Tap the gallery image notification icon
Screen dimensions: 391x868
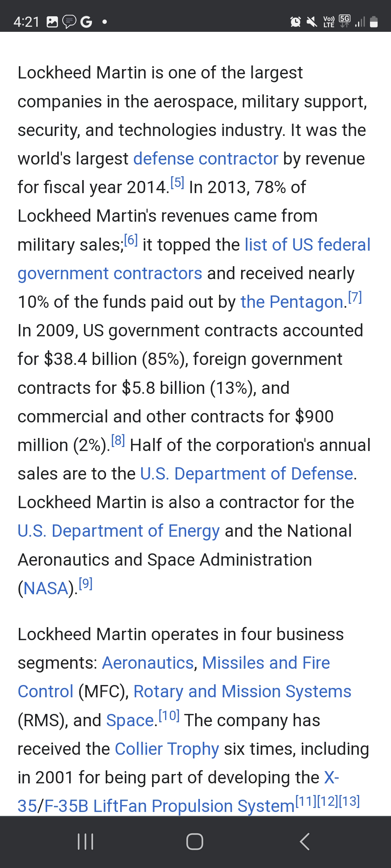pos(52,22)
